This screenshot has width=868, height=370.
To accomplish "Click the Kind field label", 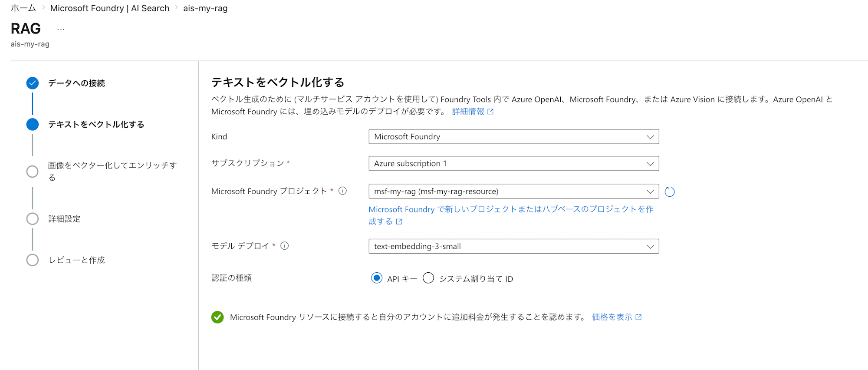I will [x=219, y=137].
